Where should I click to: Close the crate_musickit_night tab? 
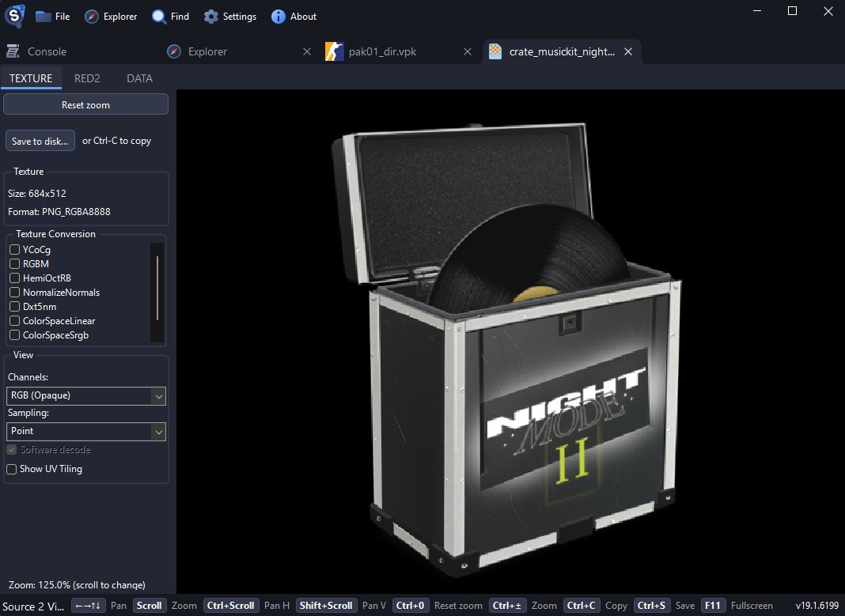point(628,51)
